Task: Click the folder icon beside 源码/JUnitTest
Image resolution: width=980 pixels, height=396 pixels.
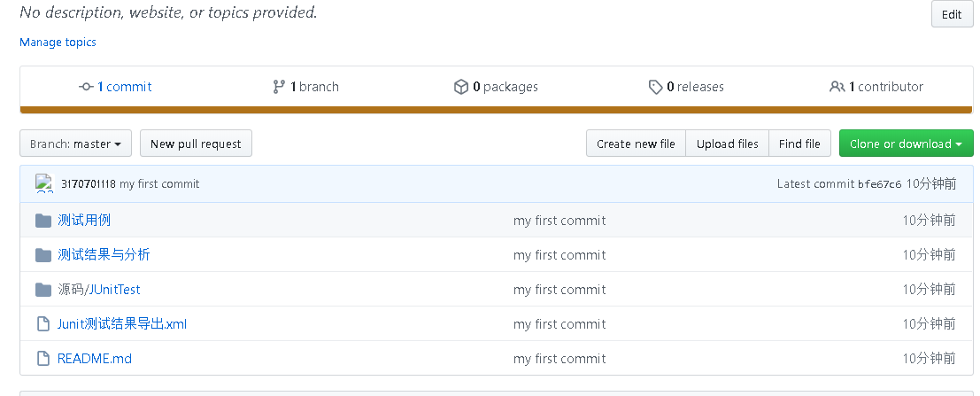Action: pos(42,290)
